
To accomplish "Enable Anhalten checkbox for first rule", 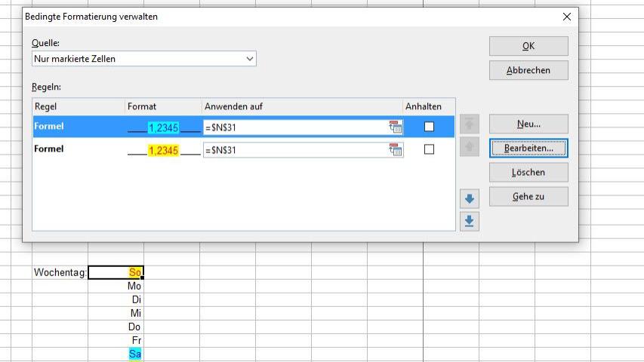I will (x=429, y=127).
